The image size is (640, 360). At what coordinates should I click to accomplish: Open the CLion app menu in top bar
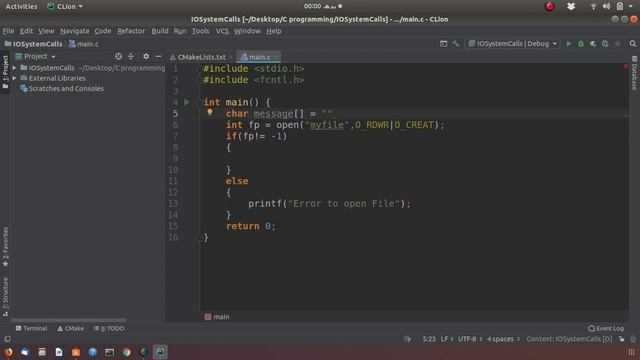(x=65, y=6)
